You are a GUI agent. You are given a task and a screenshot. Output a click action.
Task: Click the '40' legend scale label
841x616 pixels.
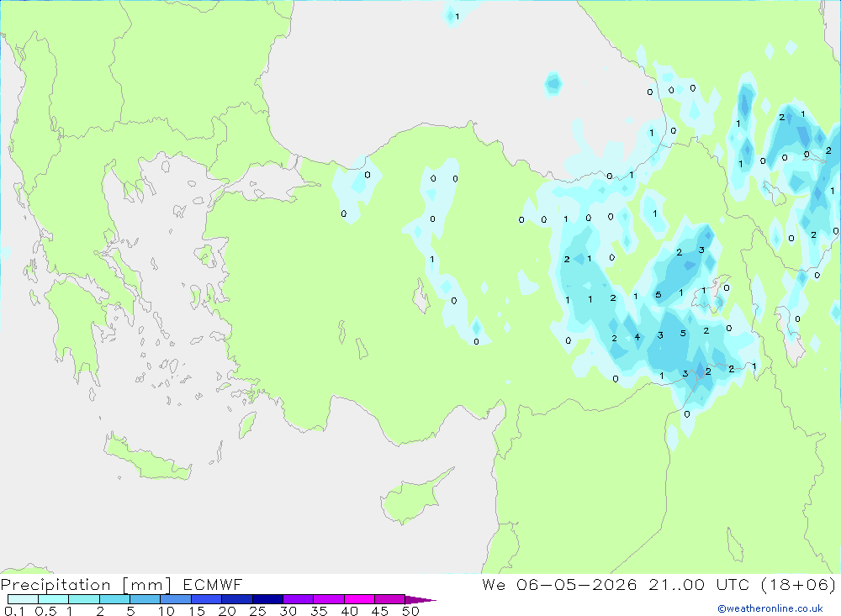click(350, 611)
